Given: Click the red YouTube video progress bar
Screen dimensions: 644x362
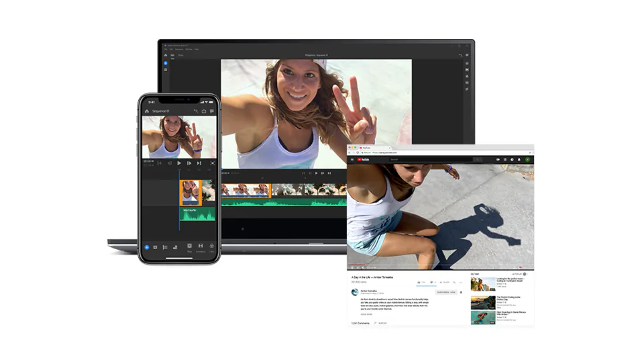Looking at the screenshot, I should pyautogui.click(x=356, y=265).
